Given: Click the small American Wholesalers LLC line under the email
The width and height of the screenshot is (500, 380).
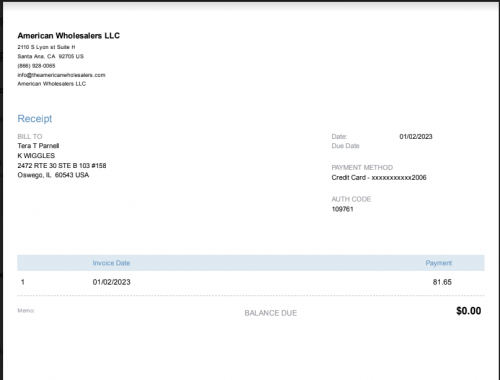Looking at the screenshot, I should pyautogui.click(x=52, y=84).
